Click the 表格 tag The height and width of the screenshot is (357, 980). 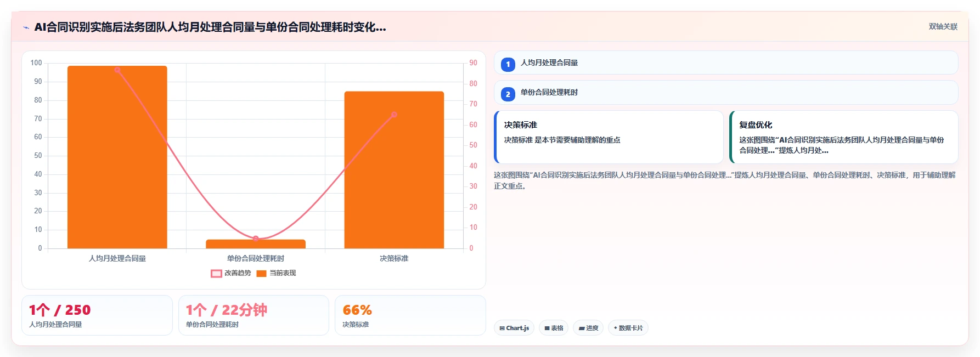pos(554,328)
